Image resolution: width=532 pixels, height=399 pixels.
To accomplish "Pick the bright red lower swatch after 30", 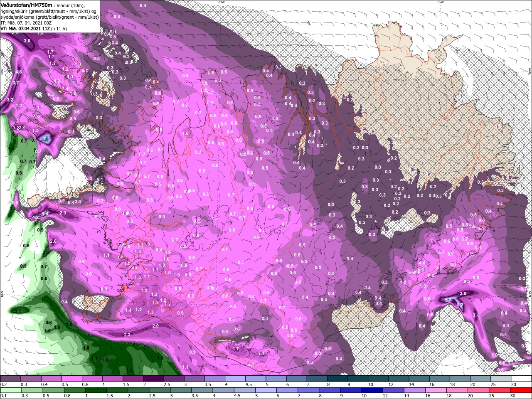I will [520, 390].
